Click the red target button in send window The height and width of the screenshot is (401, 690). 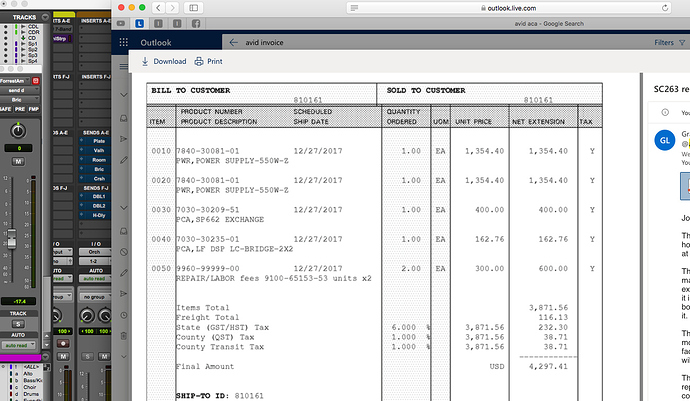coord(36,81)
